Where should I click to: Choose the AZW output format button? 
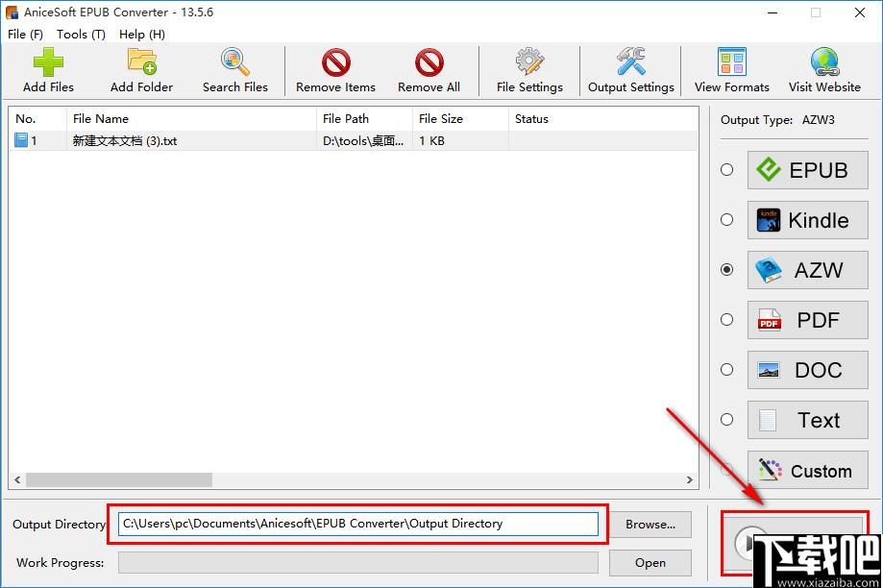tap(807, 270)
